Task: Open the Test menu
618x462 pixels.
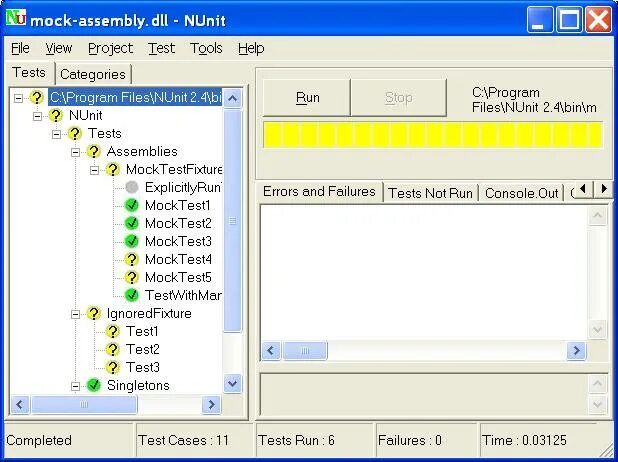Action: pyautogui.click(x=161, y=48)
